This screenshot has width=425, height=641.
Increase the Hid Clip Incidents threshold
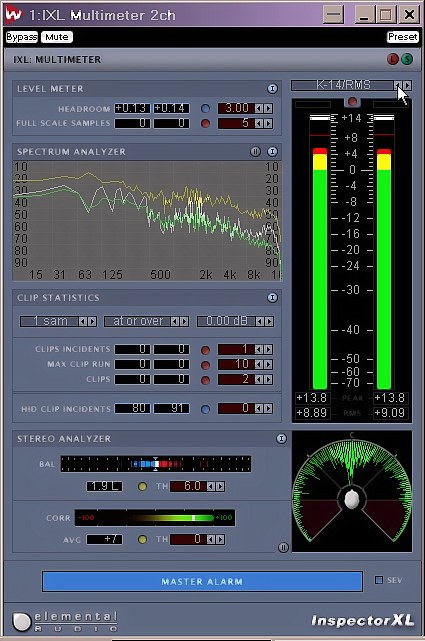(268, 408)
